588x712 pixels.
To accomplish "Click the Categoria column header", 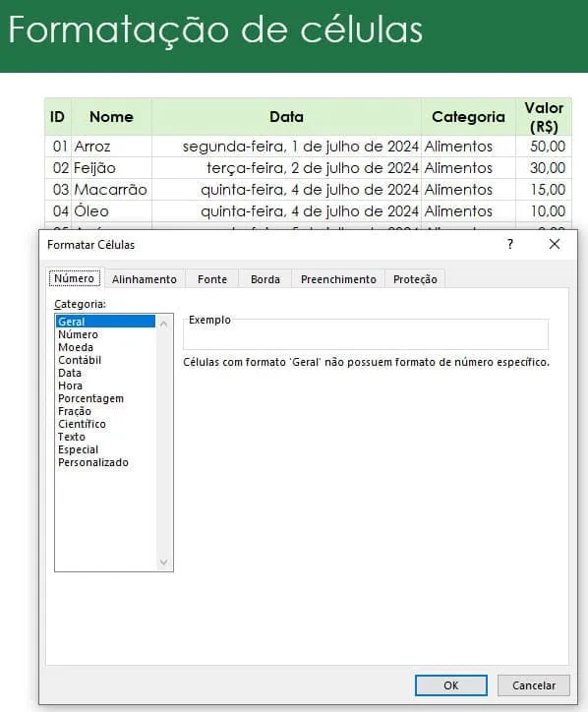I will pos(468,117).
